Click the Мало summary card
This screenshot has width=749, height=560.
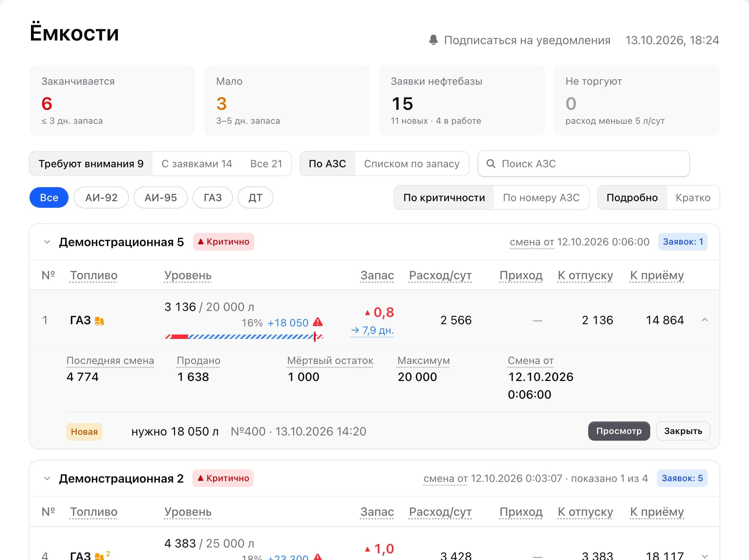[x=287, y=100]
